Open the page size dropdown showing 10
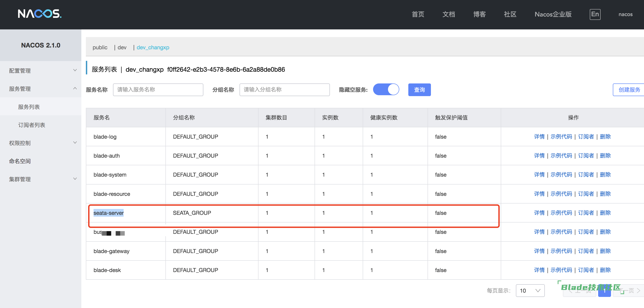Screen dimensions: 644x308 pyautogui.click(x=530, y=290)
